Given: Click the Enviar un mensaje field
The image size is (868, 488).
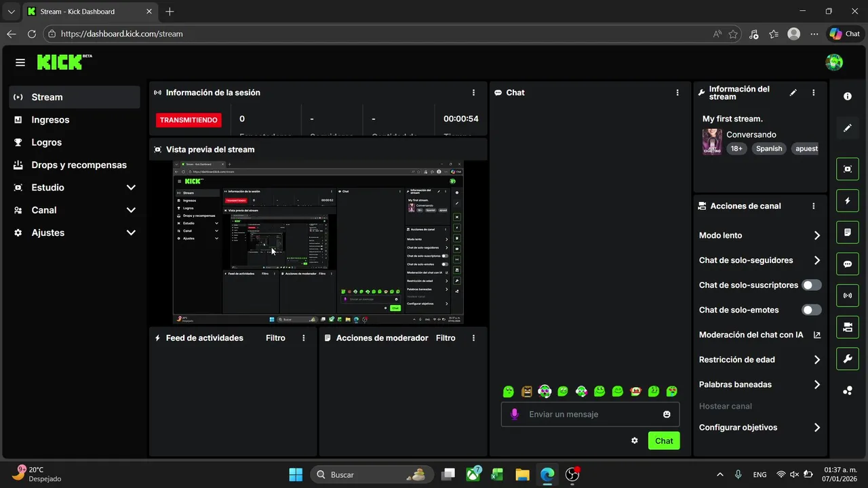Looking at the screenshot, I should pos(590,414).
